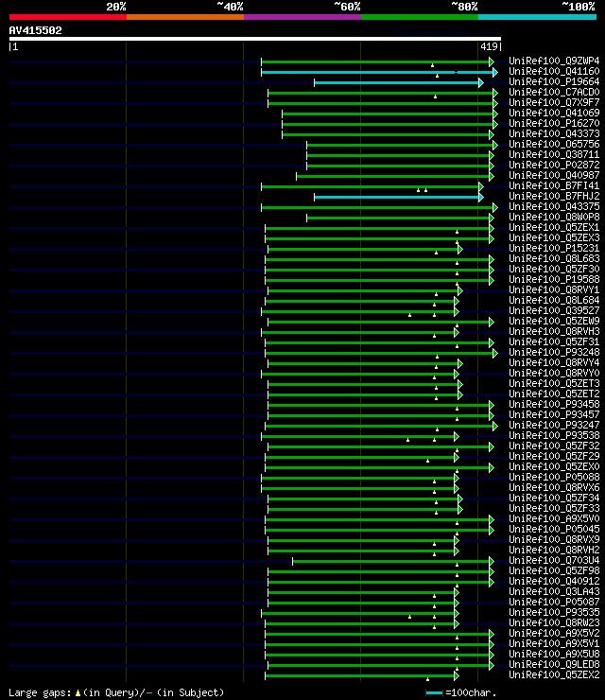Viewport: 605px width, 700px height.
Task: Click the AV415502 query name label
Action: click(35, 30)
